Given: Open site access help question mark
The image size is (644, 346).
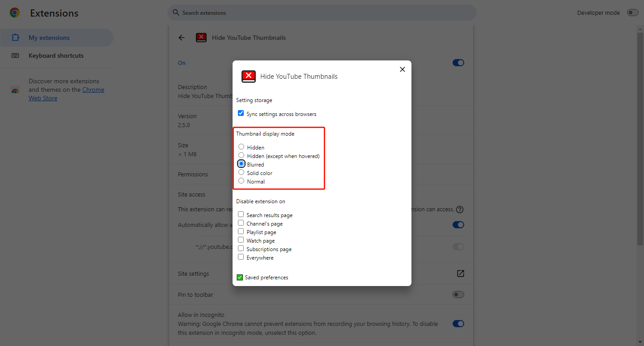Looking at the screenshot, I should [460, 209].
